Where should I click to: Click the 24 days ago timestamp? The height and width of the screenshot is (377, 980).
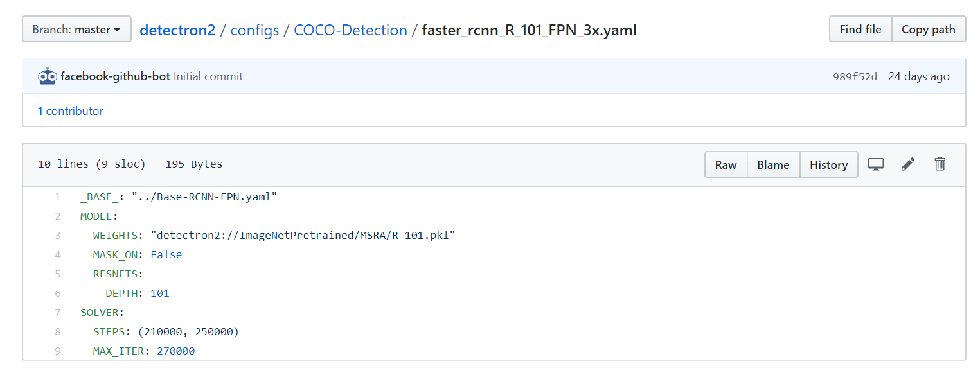click(x=919, y=75)
